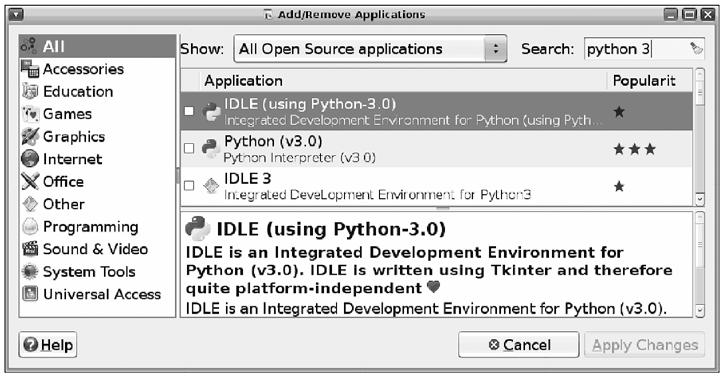This screenshot has height=377, width=724.
Task: Click the IDLE 3 one-star rating
Action: click(619, 186)
